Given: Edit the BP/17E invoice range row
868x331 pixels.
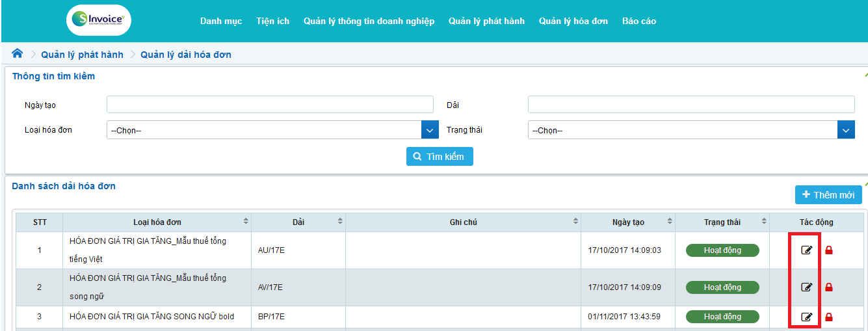Looking at the screenshot, I should click(x=806, y=317).
